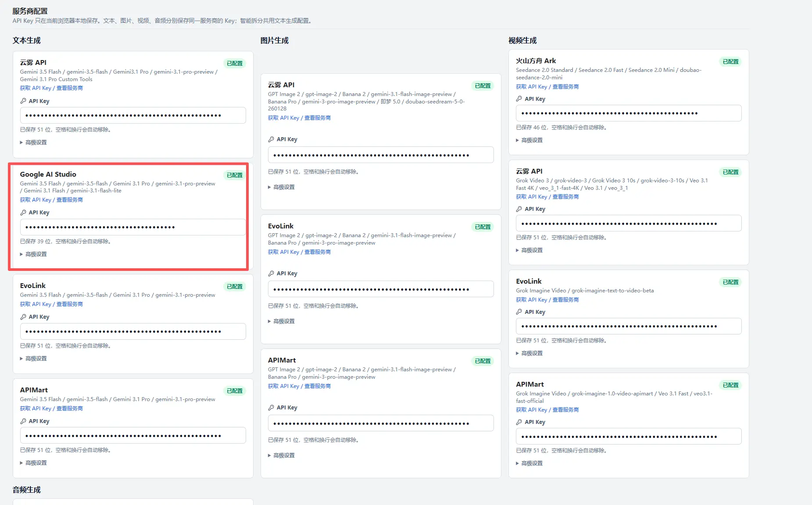Click the Google AI Studio card title
Screen dimensions: 812x505
click(48, 174)
